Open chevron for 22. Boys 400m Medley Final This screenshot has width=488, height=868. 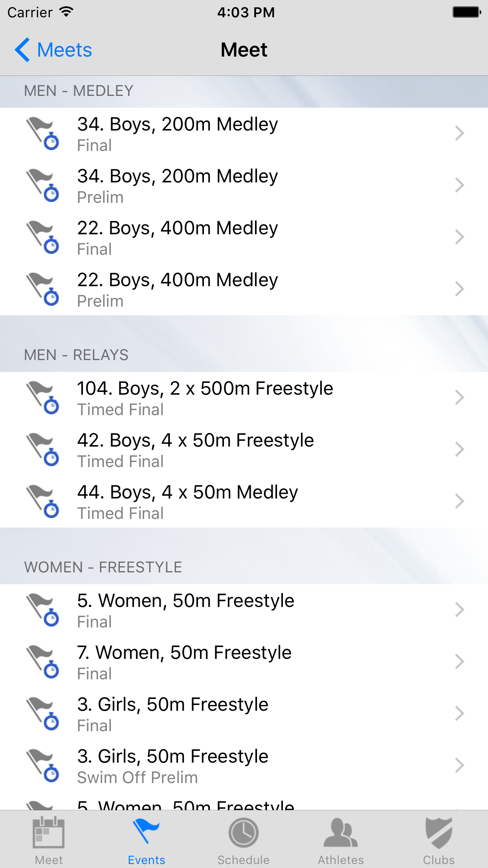459,237
